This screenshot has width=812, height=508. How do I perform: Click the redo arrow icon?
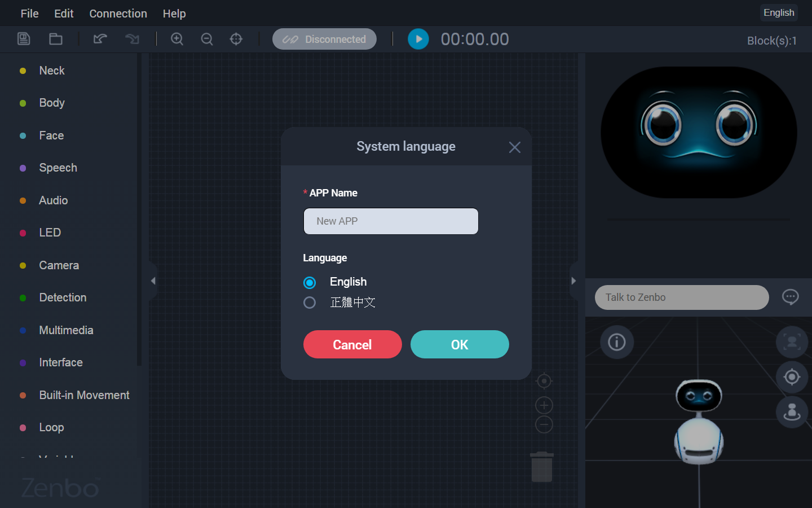[x=132, y=39]
